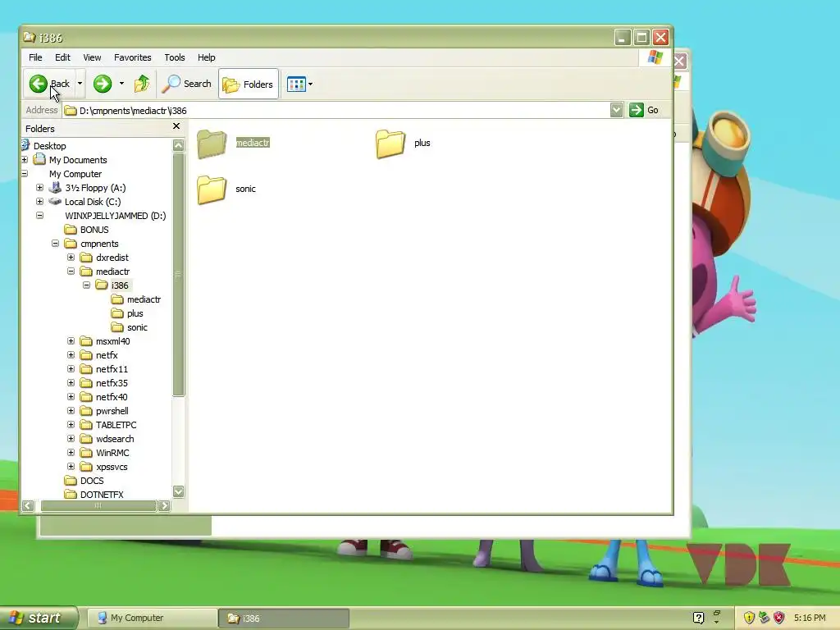Select the Local Disk (C:) icon
Viewport: 840px width, 630px height.
(x=55, y=202)
